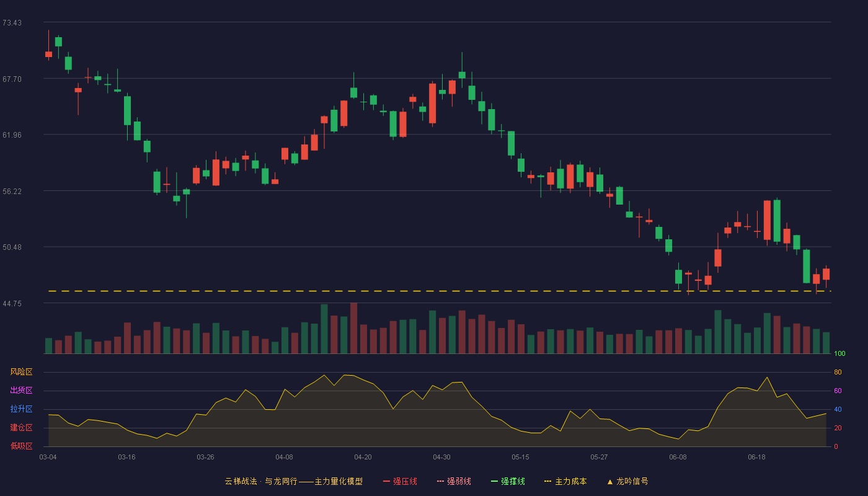Click the green 100 indicator scale label

tap(839, 354)
